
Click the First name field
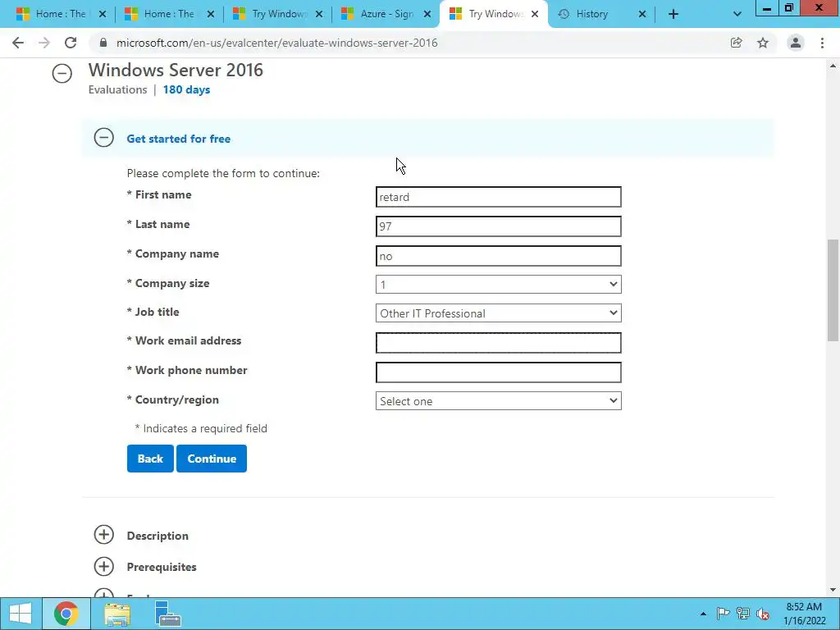(x=498, y=197)
